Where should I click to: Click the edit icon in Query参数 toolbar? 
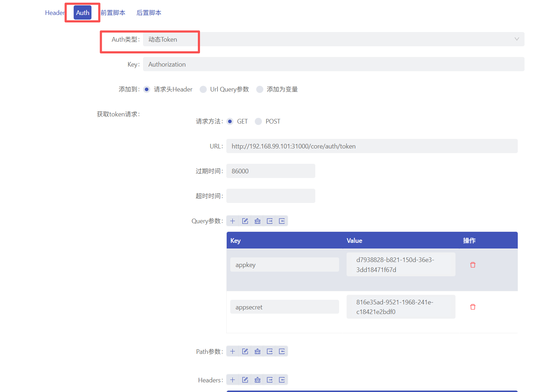(245, 221)
